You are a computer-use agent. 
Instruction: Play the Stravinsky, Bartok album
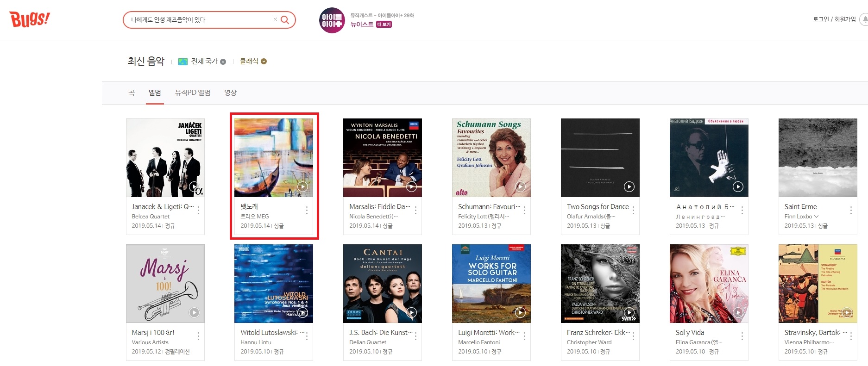847,313
